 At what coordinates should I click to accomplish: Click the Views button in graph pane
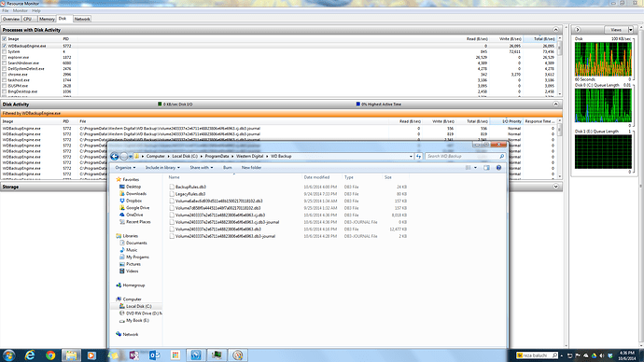[x=616, y=30]
